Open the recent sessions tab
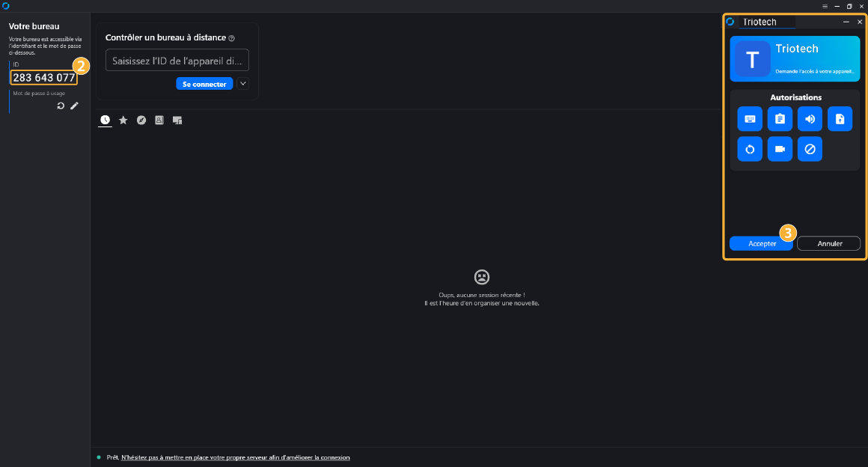The height and width of the screenshot is (467, 868). click(x=105, y=120)
